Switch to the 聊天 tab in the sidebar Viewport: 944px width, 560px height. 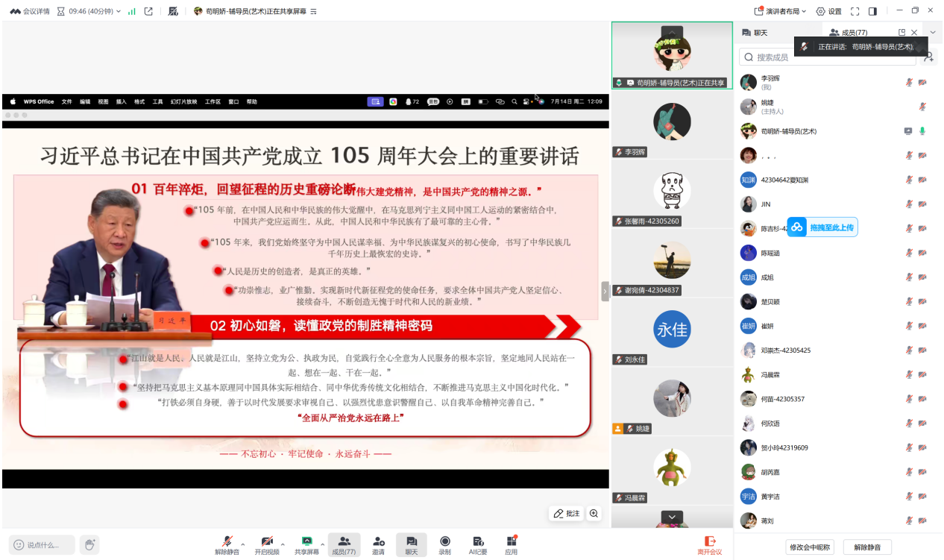[755, 33]
